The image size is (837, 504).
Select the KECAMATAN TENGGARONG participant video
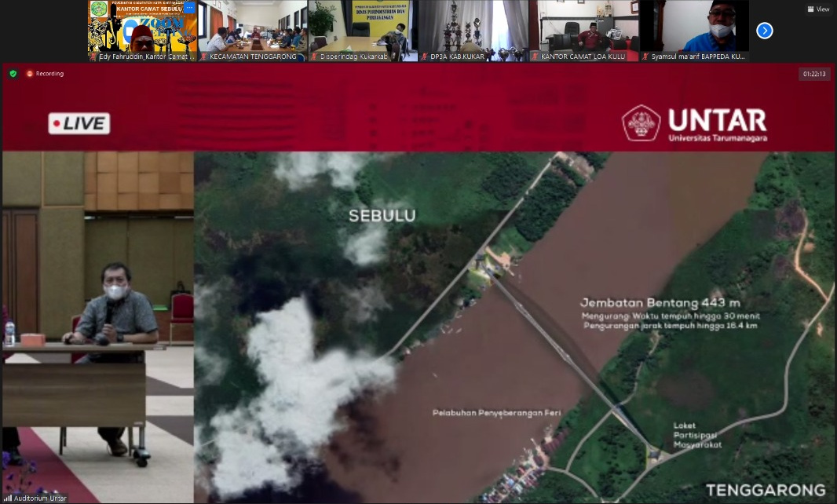click(x=252, y=27)
